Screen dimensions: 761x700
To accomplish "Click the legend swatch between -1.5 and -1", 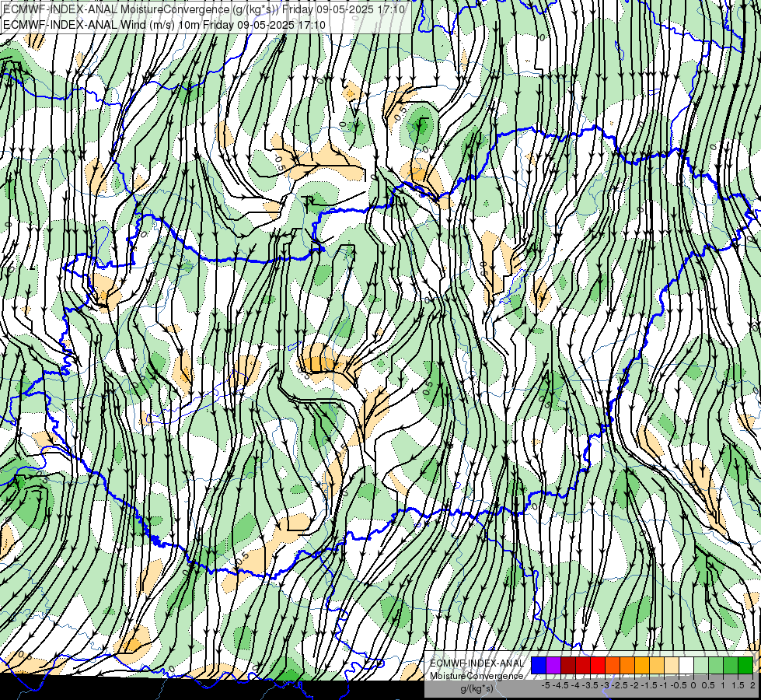I will 657,665.
